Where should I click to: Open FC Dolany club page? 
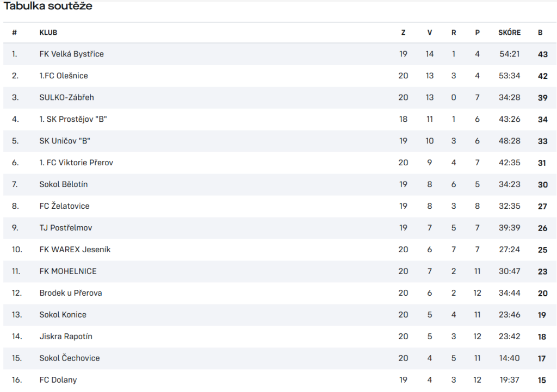pyautogui.click(x=58, y=379)
